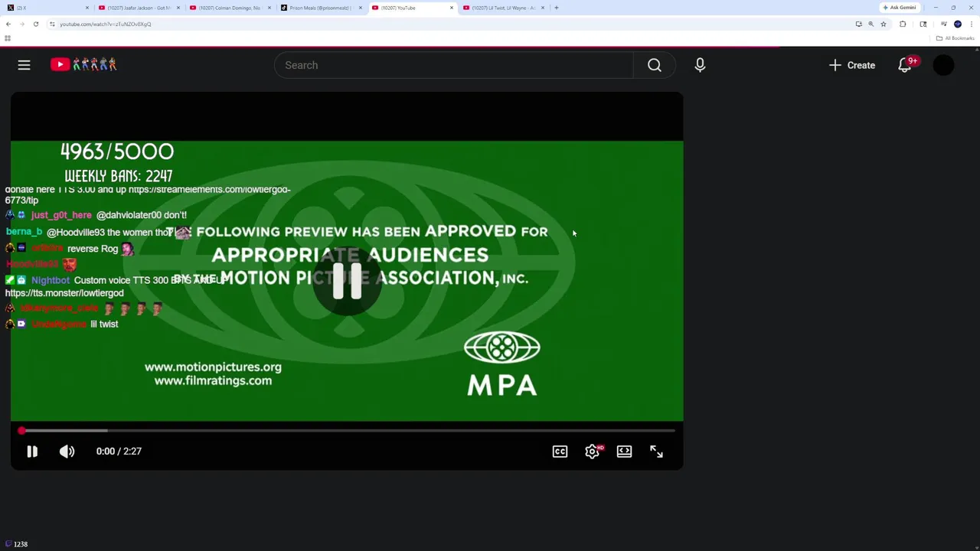Bookmark this page with the star
Image resolution: width=980 pixels, height=551 pixels.
883,24
